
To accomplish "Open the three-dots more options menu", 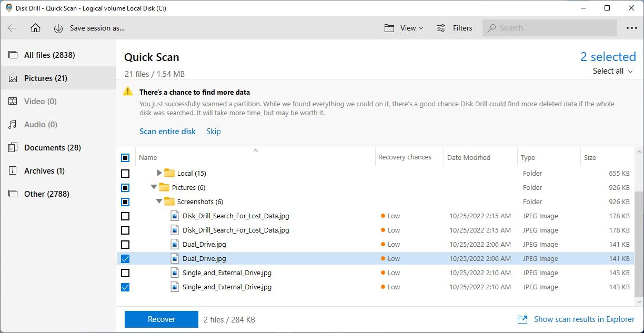I will pyautogui.click(x=632, y=28).
